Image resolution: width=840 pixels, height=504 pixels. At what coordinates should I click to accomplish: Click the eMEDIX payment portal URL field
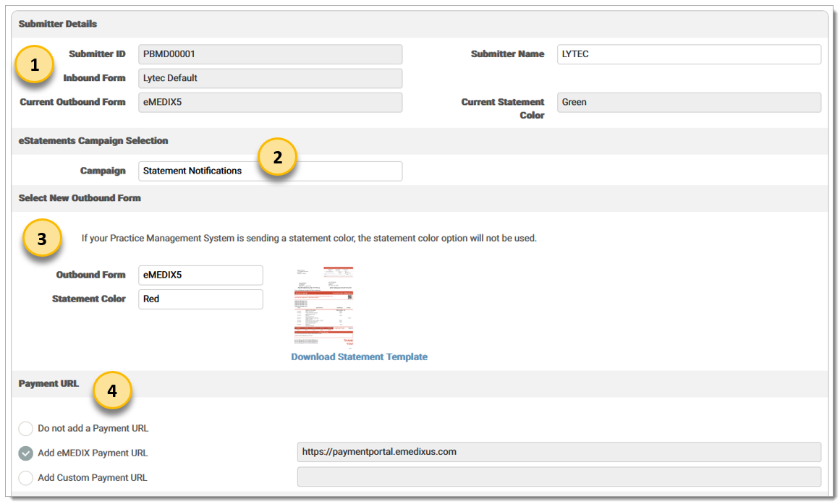click(x=559, y=453)
